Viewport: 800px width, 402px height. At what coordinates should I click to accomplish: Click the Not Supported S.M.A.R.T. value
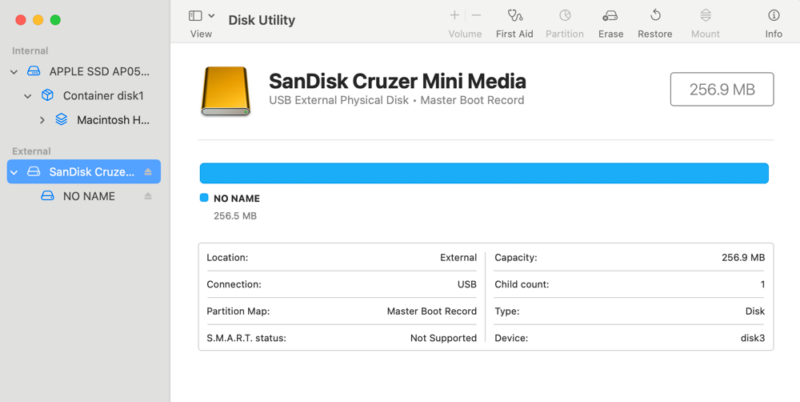[443, 338]
